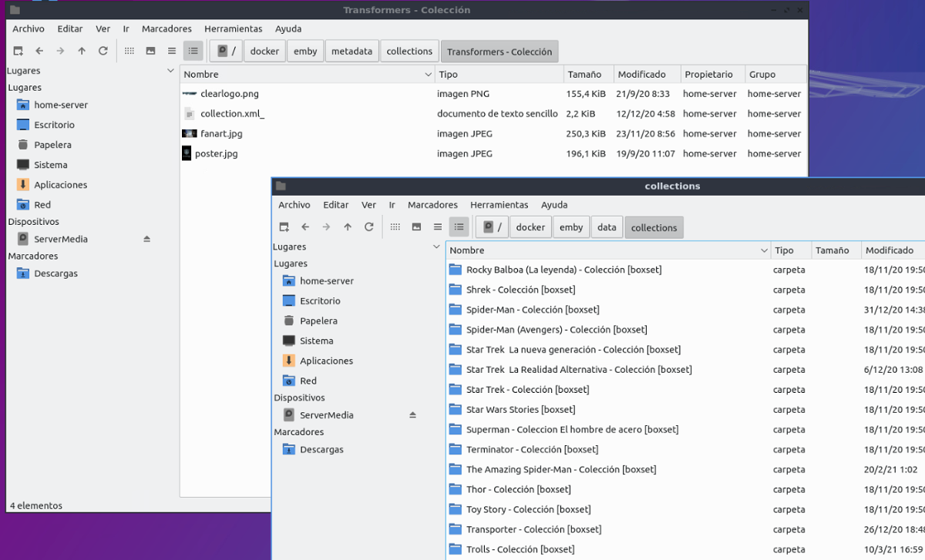The image size is (925, 560).
Task: Expand the Lugares side pane dropdown in Transformers window
Action: pos(170,71)
